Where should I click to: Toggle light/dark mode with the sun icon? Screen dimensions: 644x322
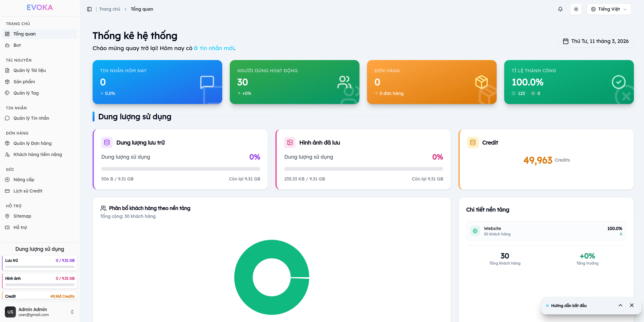(576, 9)
